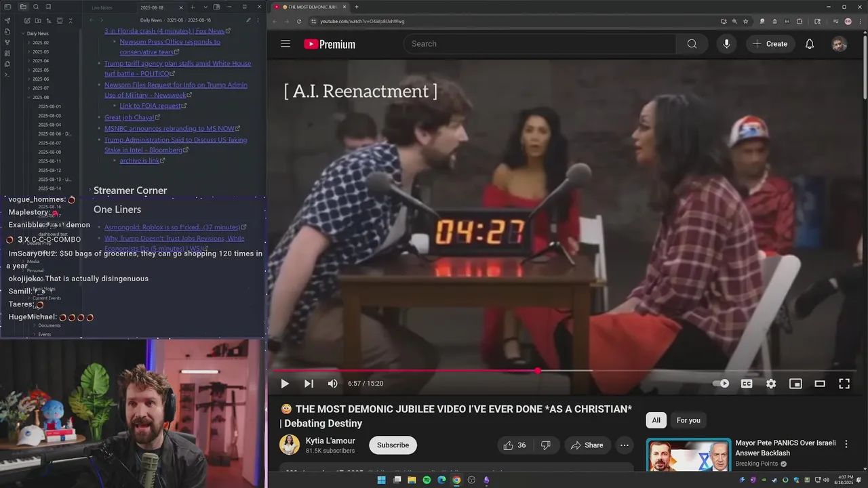Enter full screen video mode
Screen dimensions: 868x488
[x=844, y=384]
